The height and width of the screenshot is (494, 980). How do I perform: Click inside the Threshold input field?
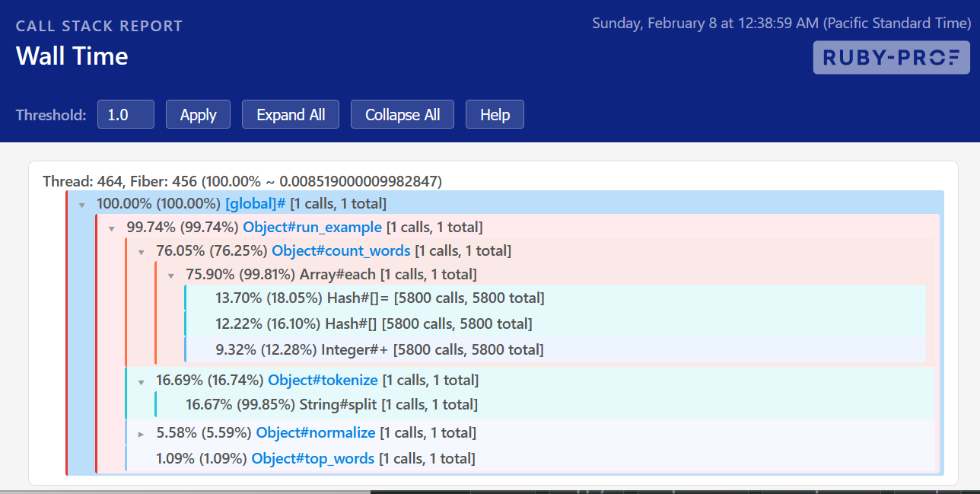pos(126,114)
